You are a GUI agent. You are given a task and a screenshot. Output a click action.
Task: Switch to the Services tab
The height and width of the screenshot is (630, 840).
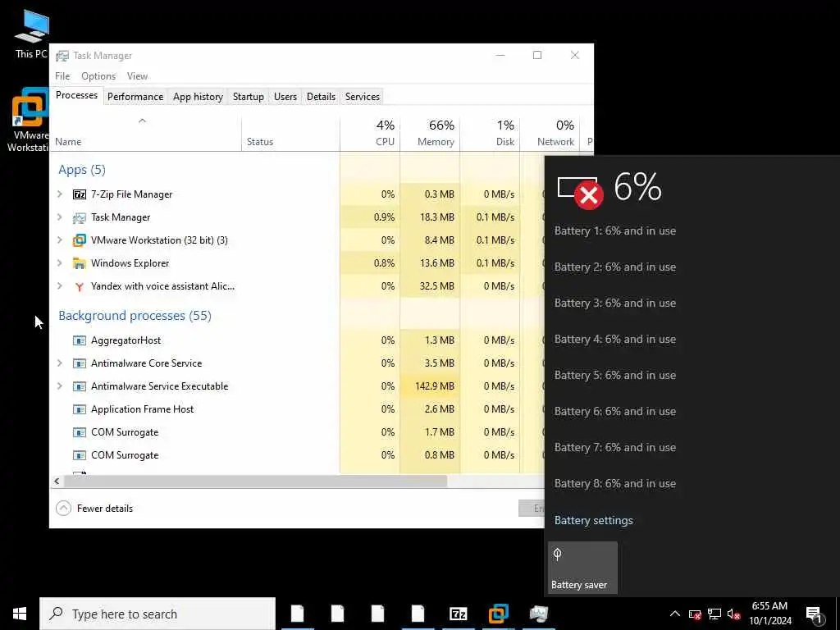(x=362, y=97)
